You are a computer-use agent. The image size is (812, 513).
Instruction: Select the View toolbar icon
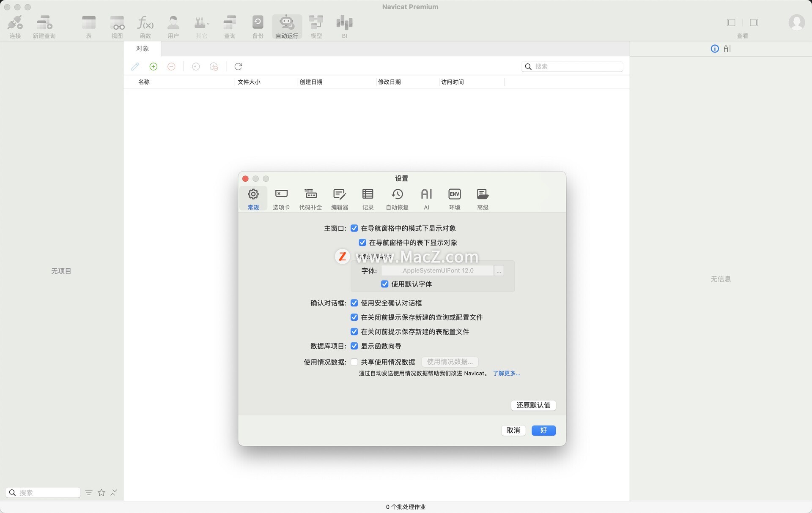click(x=117, y=27)
